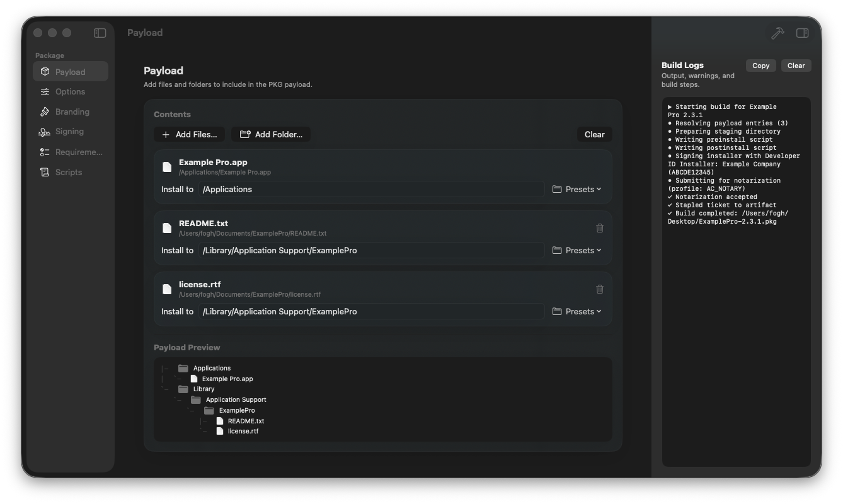This screenshot has width=843, height=504.
Task: Toggle the right inspector panel icon
Action: tap(802, 33)
